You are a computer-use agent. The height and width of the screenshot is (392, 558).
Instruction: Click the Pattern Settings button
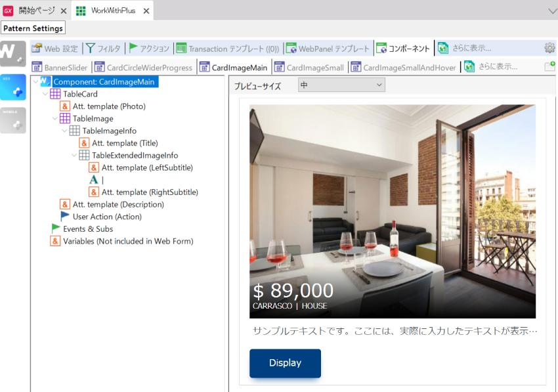[33, 28]
